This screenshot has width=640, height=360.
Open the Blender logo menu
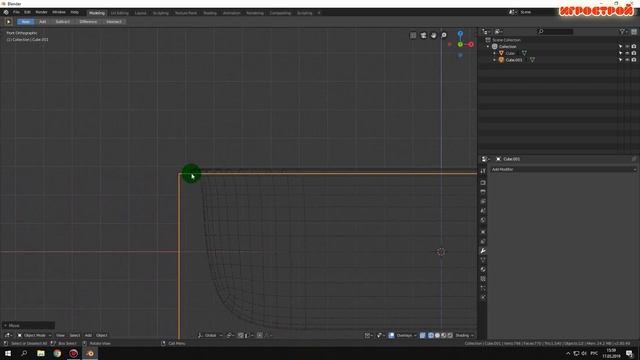(6, 13)
